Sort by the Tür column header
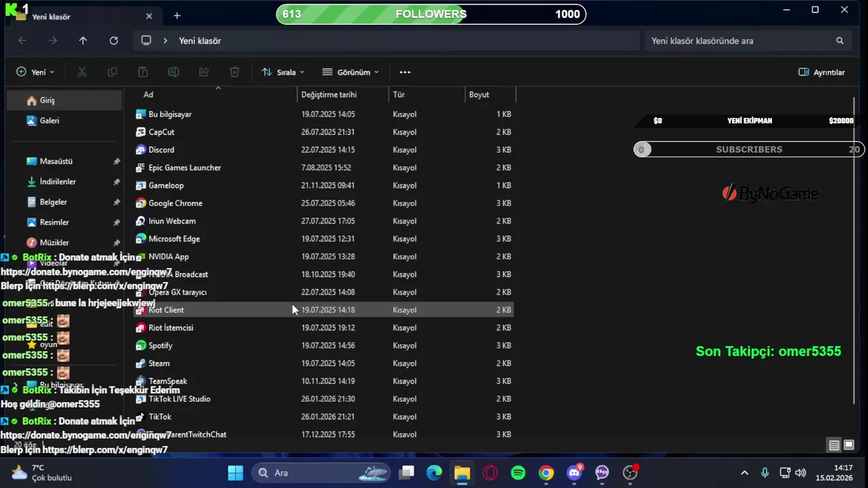 coord(427,94)
